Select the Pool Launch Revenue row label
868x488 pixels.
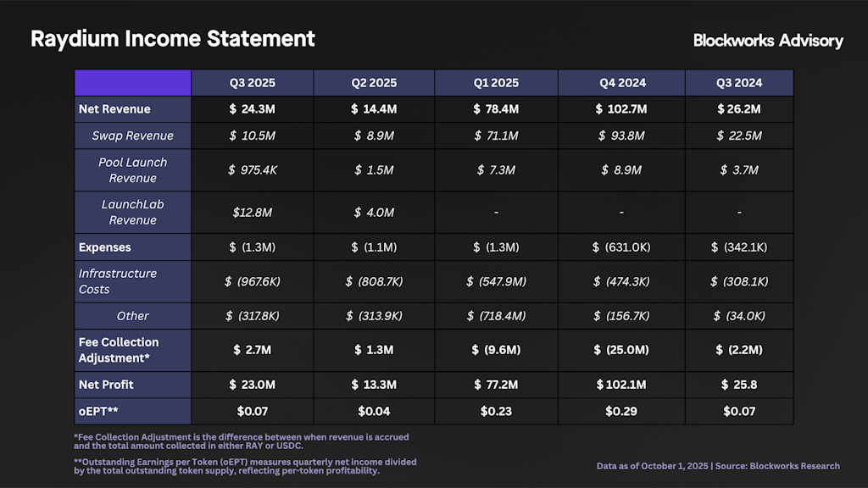click(132, 170)
